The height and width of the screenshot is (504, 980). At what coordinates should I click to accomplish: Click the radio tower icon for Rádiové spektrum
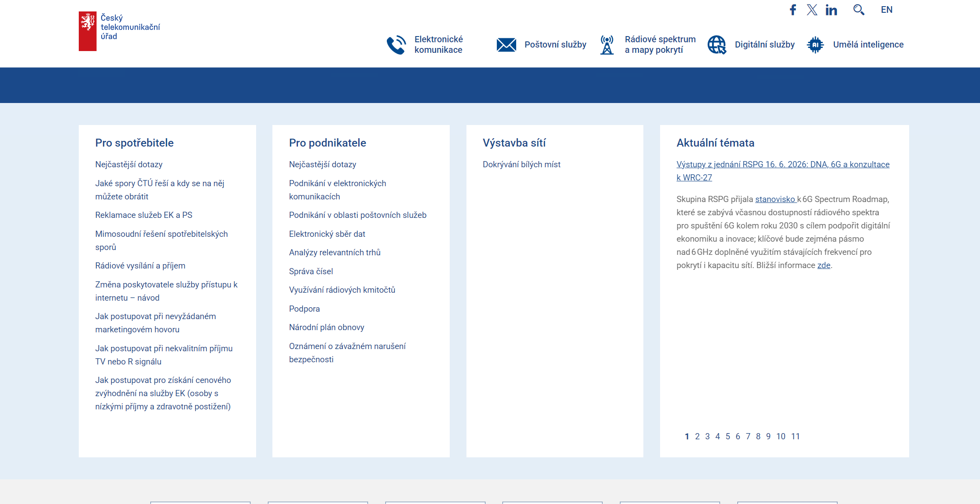[607, 44]
